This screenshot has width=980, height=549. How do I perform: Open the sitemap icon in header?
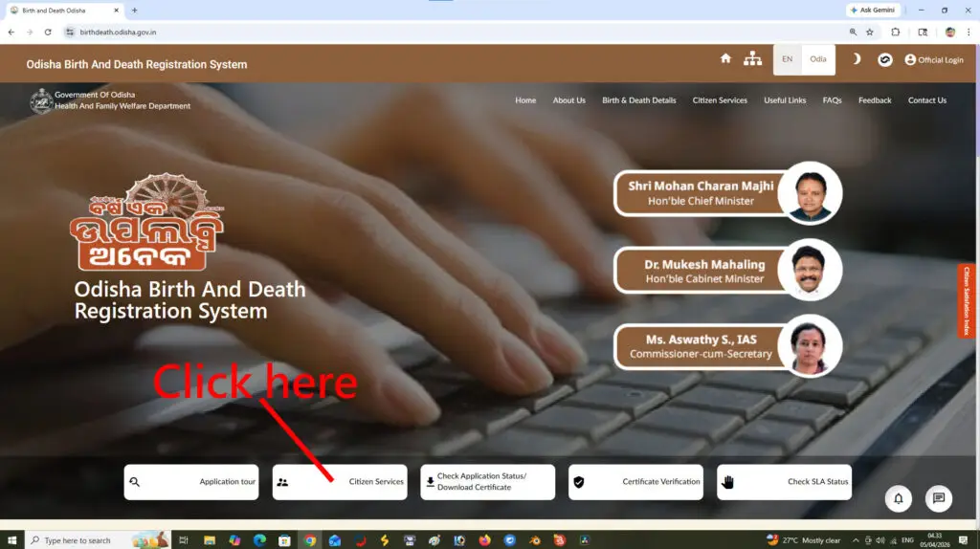(x=753, y=59)
